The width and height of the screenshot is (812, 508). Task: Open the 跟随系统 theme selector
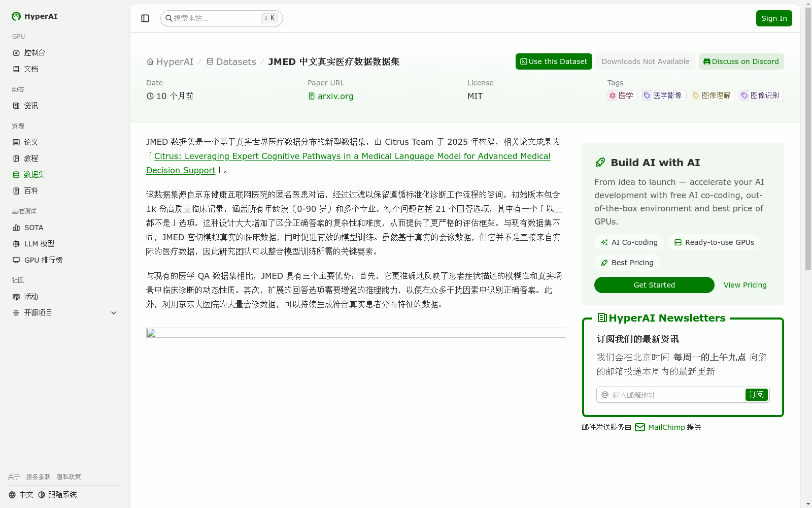pos(57,495)
